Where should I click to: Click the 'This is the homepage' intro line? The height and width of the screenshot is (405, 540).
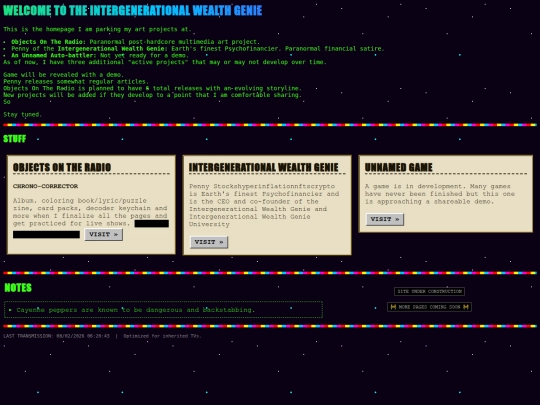pos(97,29)
